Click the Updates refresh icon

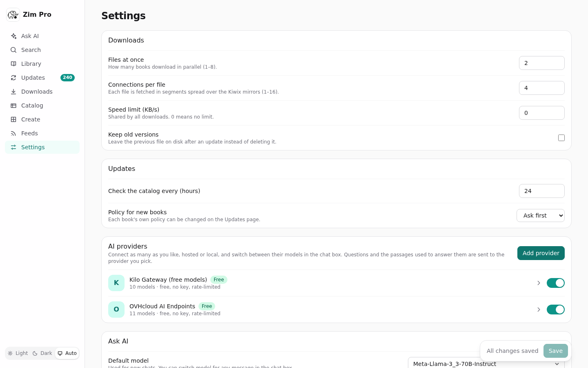pyautogui.click(x=13, y=78)
